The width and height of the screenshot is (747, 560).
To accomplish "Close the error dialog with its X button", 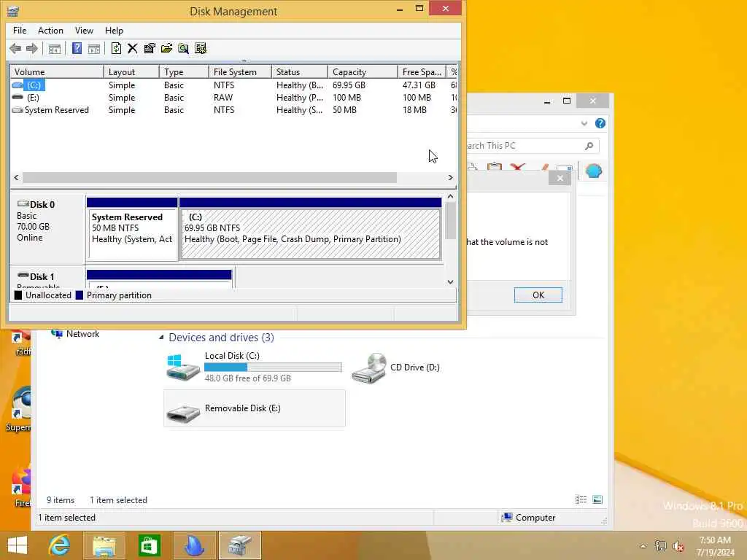I will pos(560,178).
